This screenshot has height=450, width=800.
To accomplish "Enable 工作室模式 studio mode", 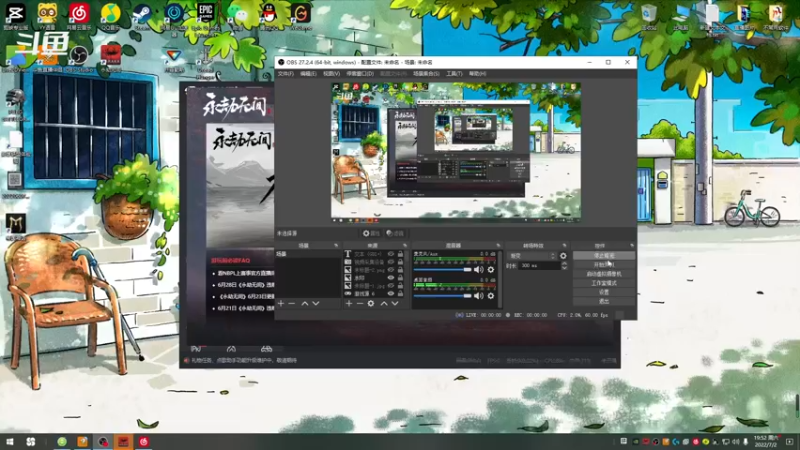I will point(604,283).
